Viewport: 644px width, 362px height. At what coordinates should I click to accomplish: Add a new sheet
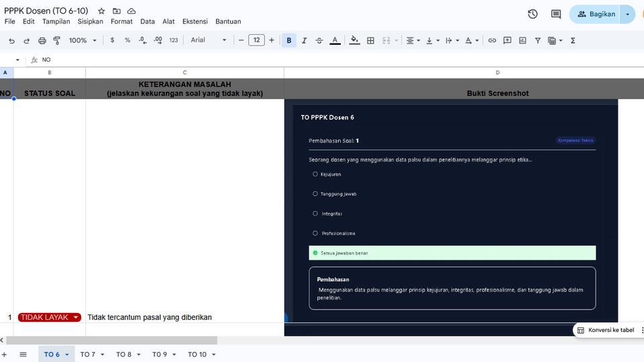(4, 354)
